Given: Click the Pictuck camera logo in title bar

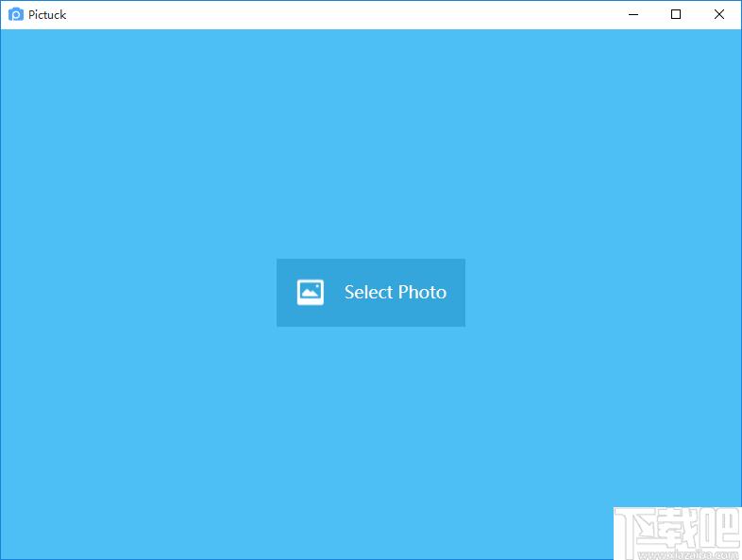Looking at the screenshot, I should coord(16,15).
